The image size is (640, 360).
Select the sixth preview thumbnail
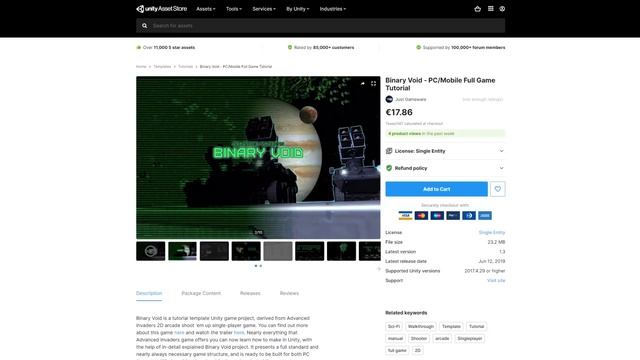click(x=310, y=251)
